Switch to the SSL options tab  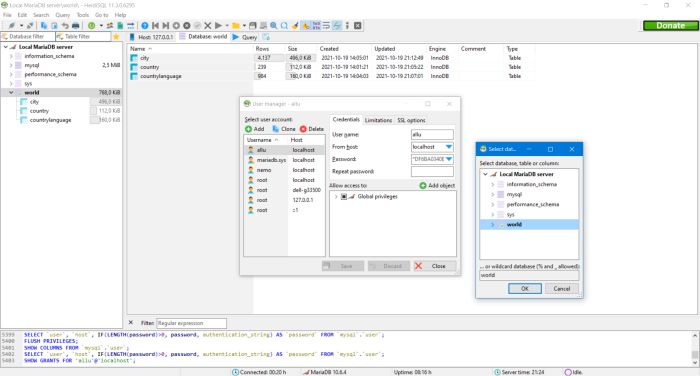click(x=411, y=120)
